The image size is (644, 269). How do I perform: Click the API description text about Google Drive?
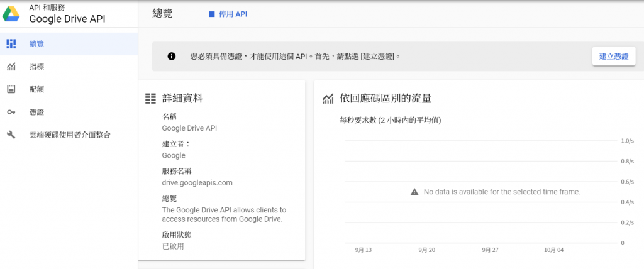click(x=225, y=214)
